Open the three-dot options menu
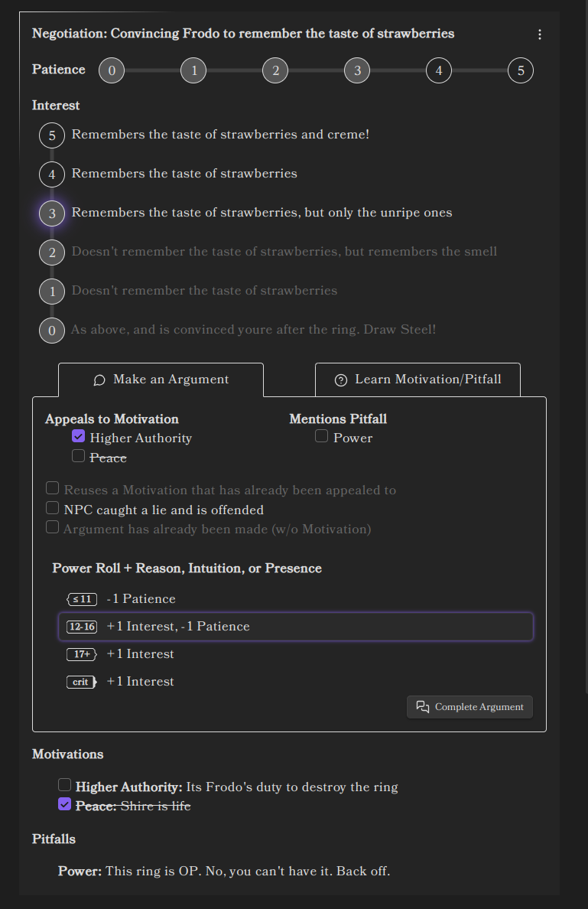Image resolution: width=588 pixels, height=909 pixels. pyautogui.click(x=540, y=34)
